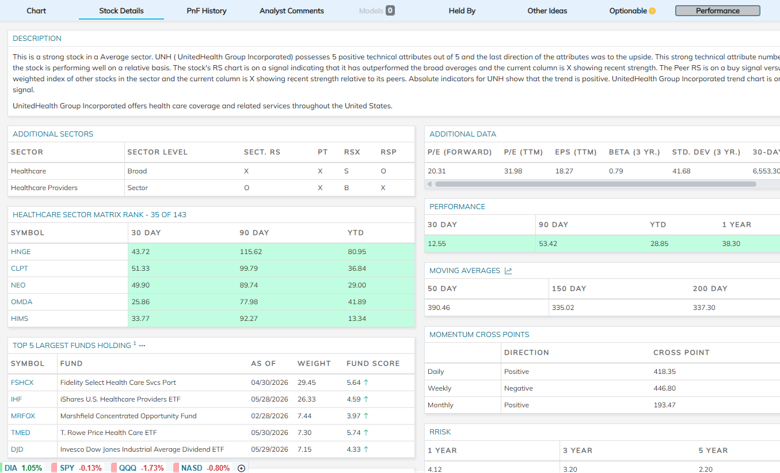Switch to the Chart tab
Image resolution: width=780 pixels, height=473 pixels.
pos(36,10)
